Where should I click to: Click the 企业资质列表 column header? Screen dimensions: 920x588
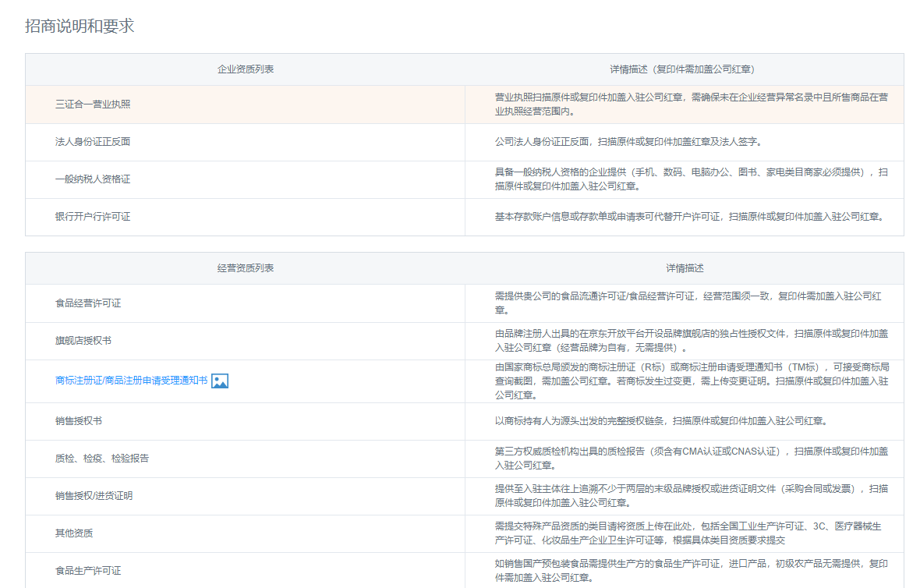pyautogui.click(x=246, y=69)
